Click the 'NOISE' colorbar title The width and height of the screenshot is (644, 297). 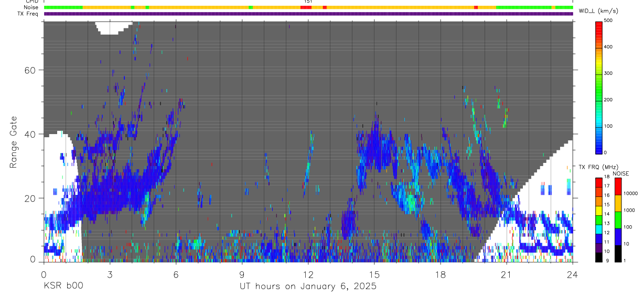(621, 173)
